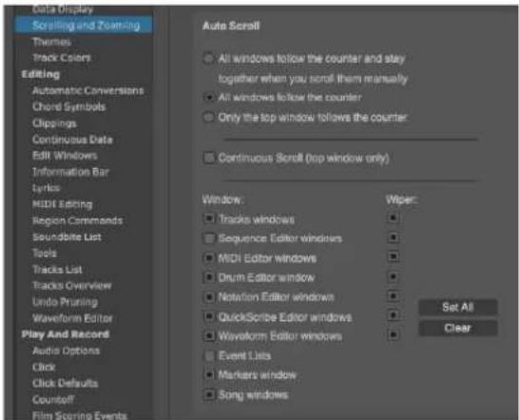
Task: Toggle Song windows auto scroll checkbox
Action: [209, 394]
